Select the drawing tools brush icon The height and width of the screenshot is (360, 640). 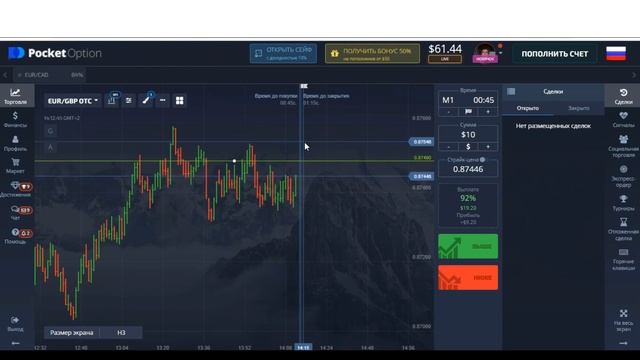pyautogui.click(x=146, y=100)
